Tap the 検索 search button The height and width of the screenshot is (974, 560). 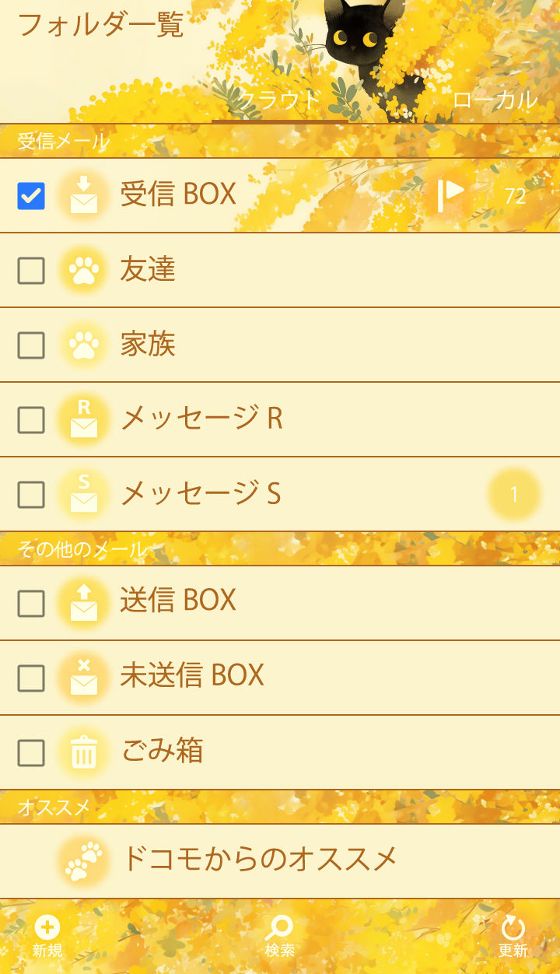(280, 936)
